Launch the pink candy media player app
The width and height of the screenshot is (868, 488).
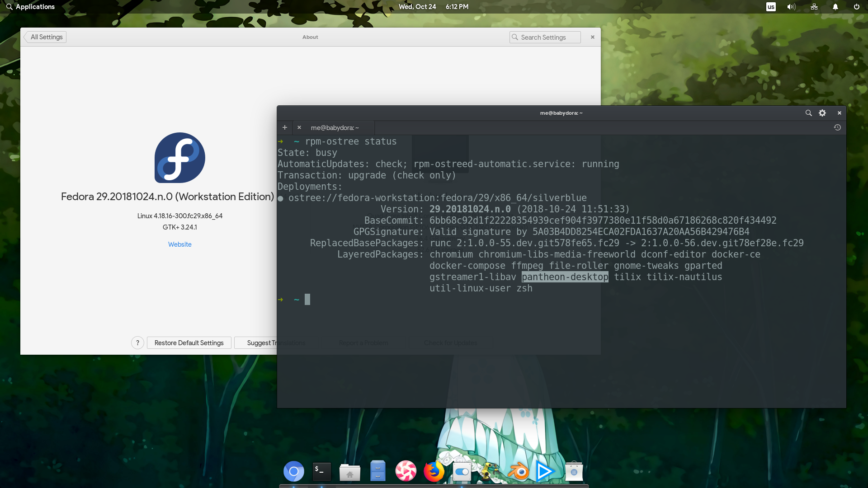click(406, 471)
